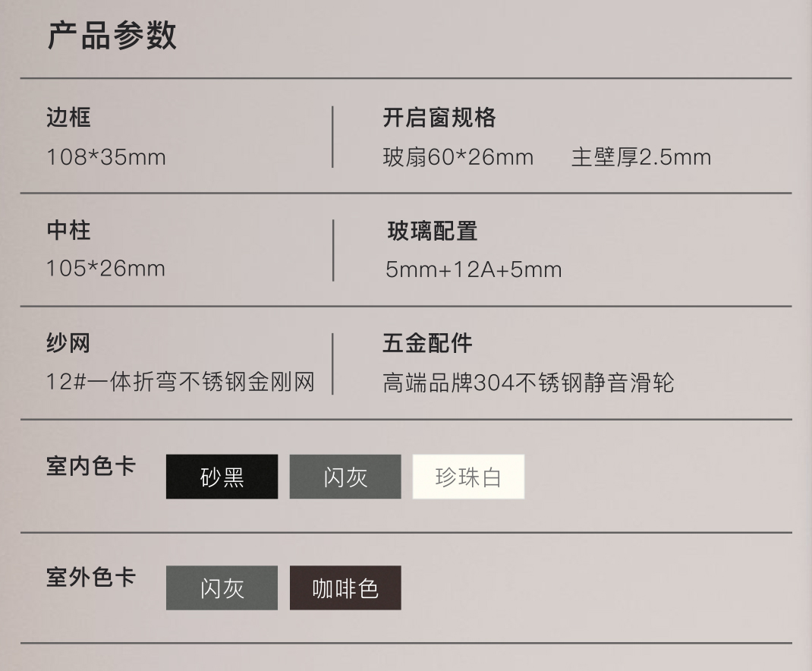Viewport: 812px width, 671px height.
Task: Select the outdoor 闪灰 color swatch
Action: 222,588
